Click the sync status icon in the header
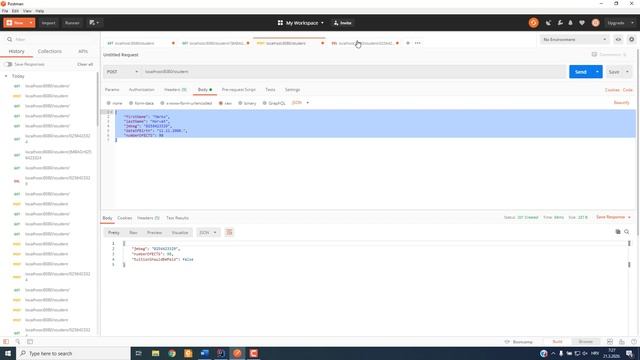This screenshot has height=360, width=640. 533,23
